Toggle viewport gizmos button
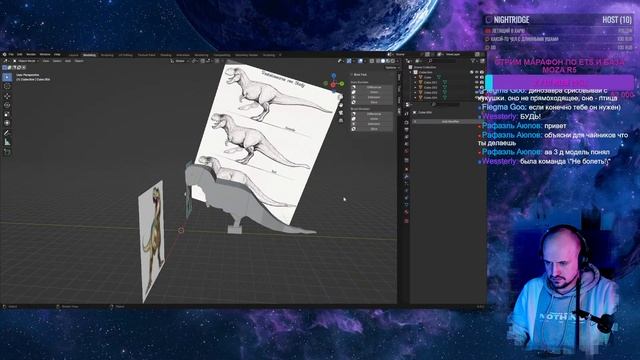Screen dimensions: 640x360 (349, 61)
